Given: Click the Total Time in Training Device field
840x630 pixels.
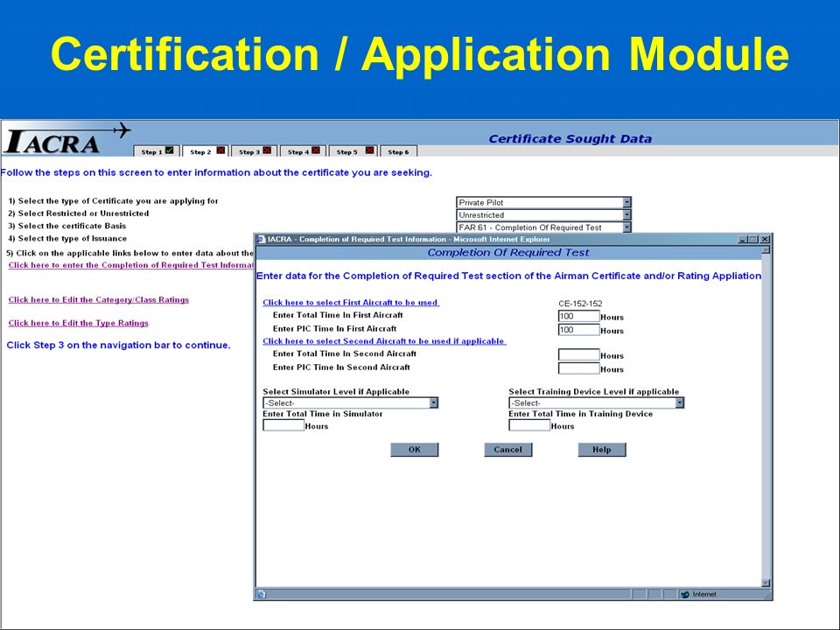Looking at the screenshot, I should tap(529, 425).
